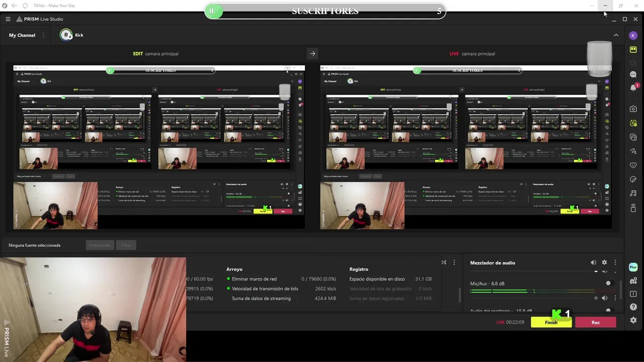Image resolution: width=644 pixels, height=362 pixels.
Task: Click "Espacio disponible en disco" label
Action: 377,279
